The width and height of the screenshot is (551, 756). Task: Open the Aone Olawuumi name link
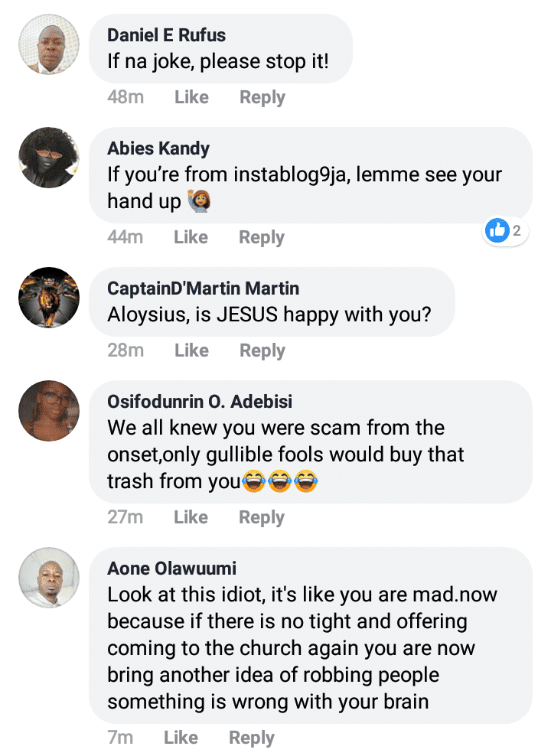pos(171,568)
